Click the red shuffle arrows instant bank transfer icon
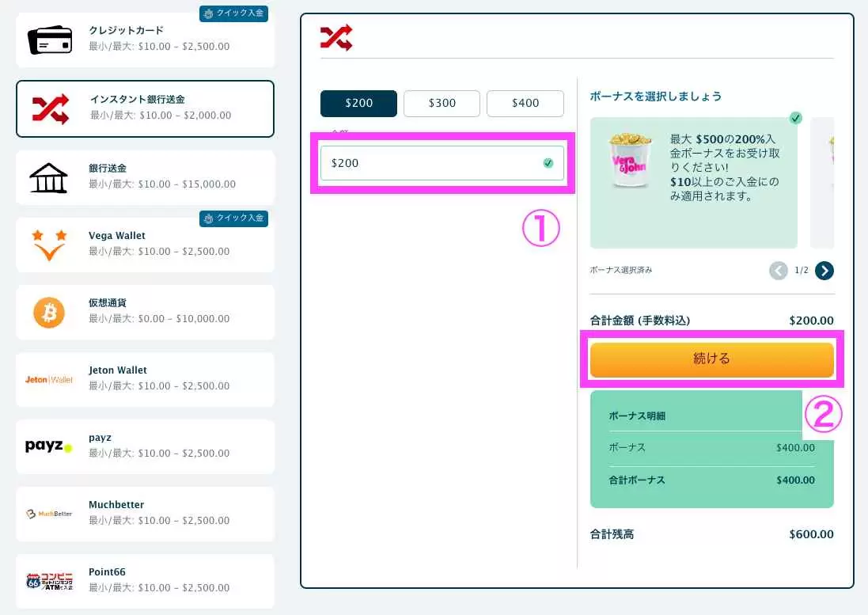 click(50, 108)
